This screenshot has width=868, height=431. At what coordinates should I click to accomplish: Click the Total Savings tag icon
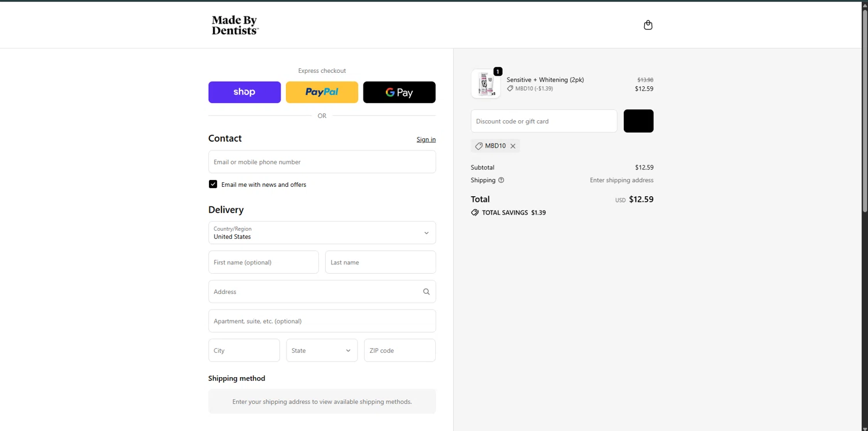pyautogui.click(x=475, y=212)
